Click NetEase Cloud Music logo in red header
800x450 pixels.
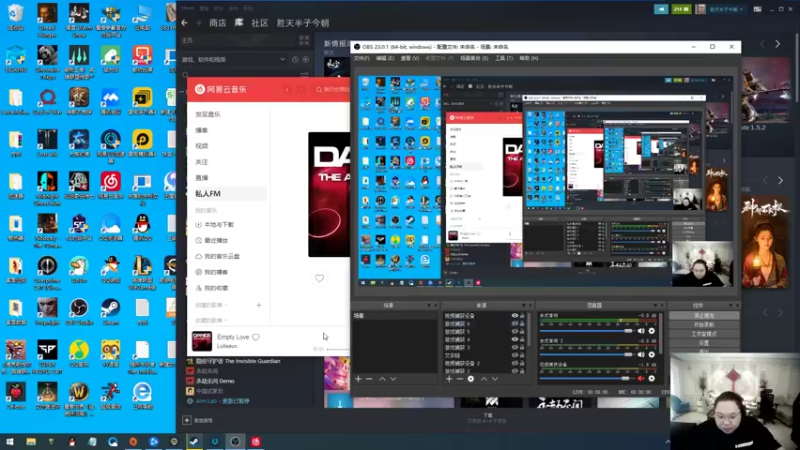pos(221,89)
